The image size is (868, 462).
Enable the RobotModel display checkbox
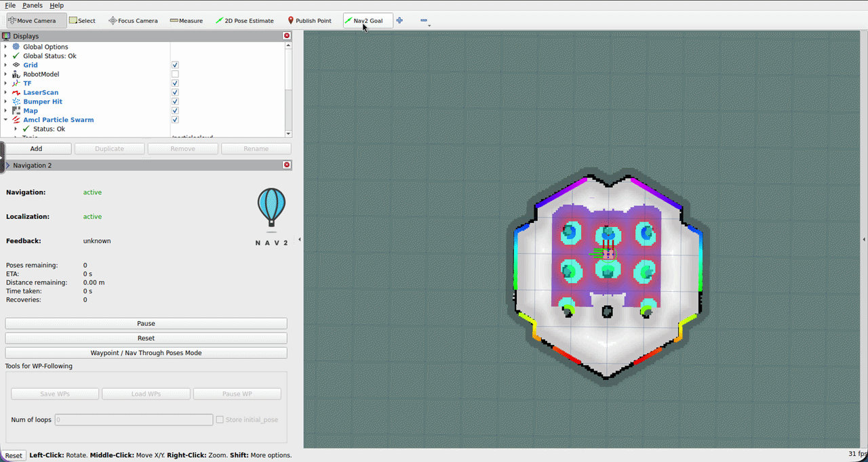(175, 74)
